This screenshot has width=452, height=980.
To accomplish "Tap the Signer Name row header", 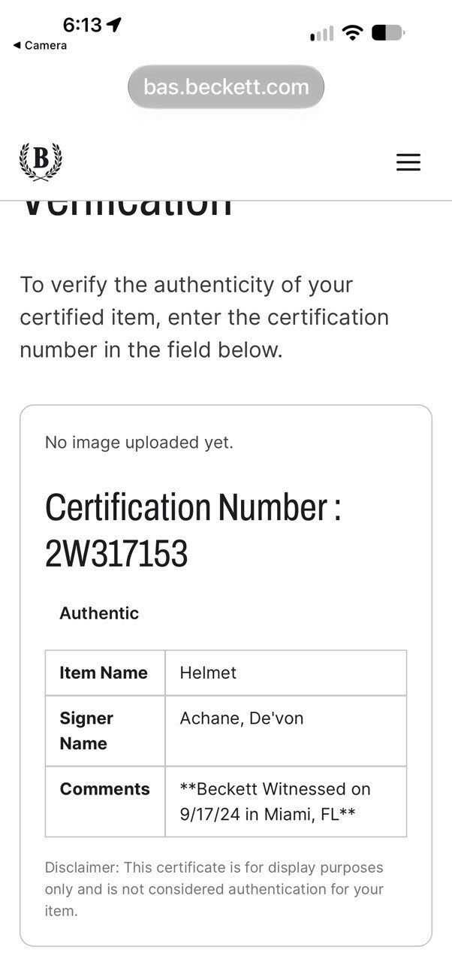I will pyautogui.click(x=105, y=730).
